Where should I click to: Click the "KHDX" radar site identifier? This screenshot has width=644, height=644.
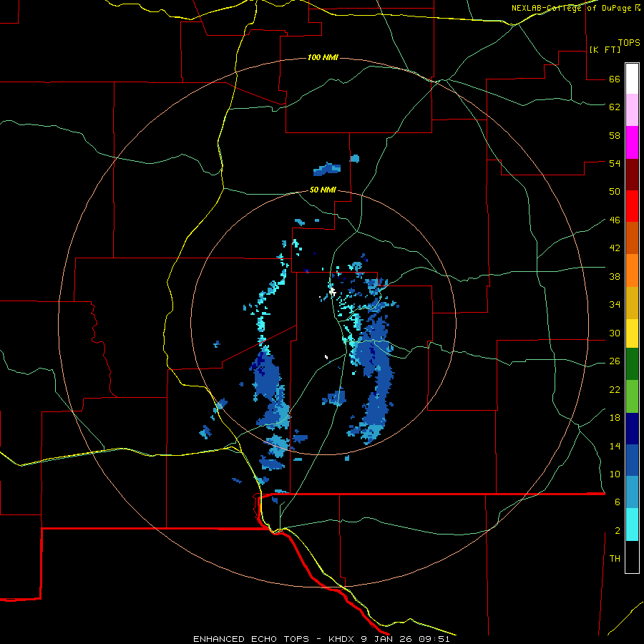(341, 639)
